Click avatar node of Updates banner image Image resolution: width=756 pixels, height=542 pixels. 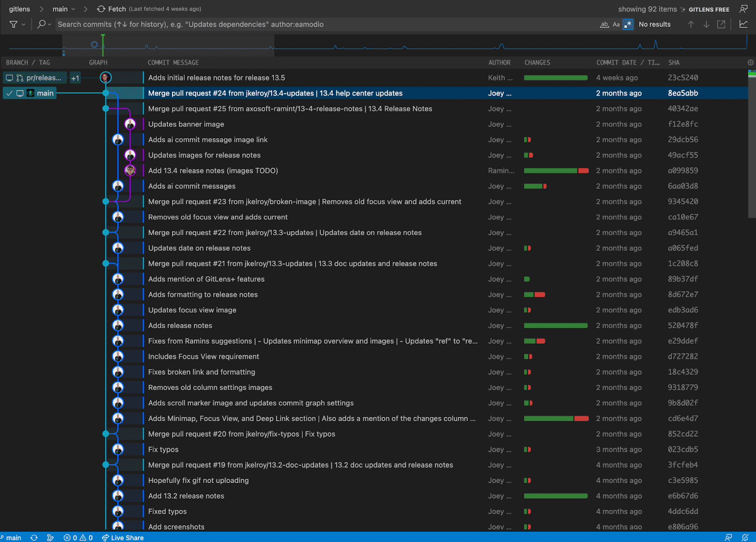coord(130,124)
